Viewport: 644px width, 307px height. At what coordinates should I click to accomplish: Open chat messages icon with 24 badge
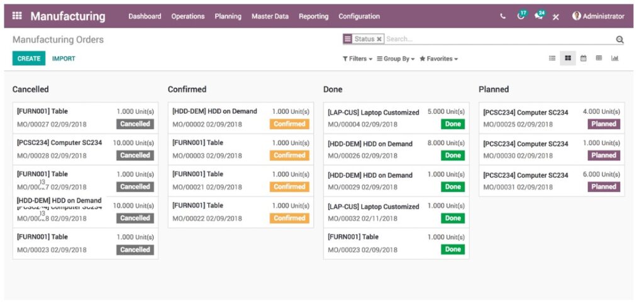coord(539,16)
